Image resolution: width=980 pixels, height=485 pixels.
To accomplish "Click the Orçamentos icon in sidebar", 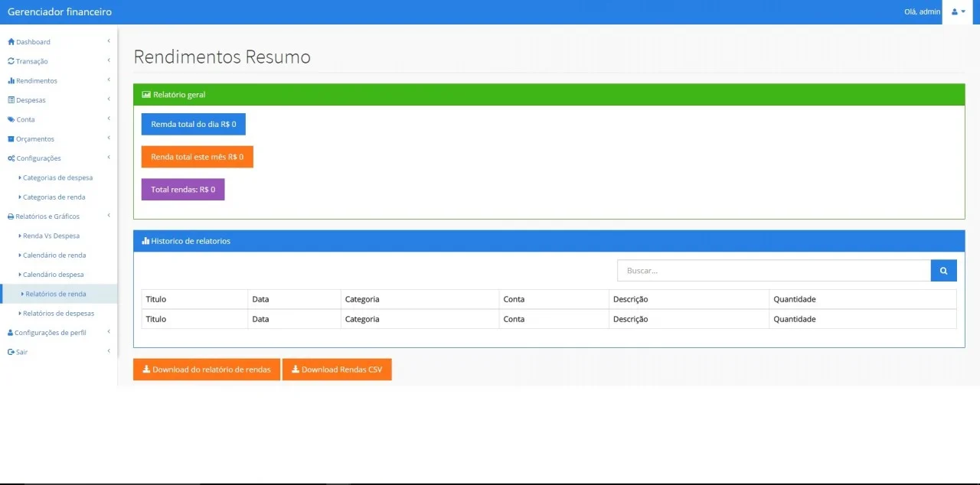I will 11,139.
